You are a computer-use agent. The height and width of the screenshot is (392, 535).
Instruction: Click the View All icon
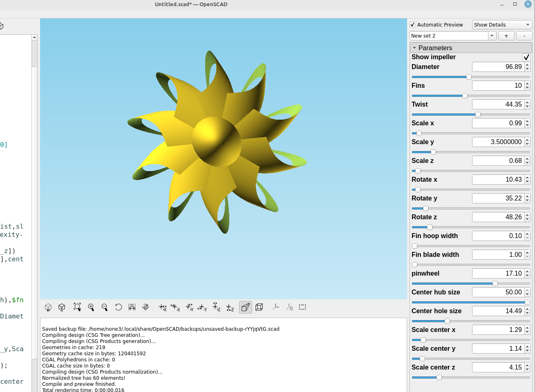(x=77, y=307)
